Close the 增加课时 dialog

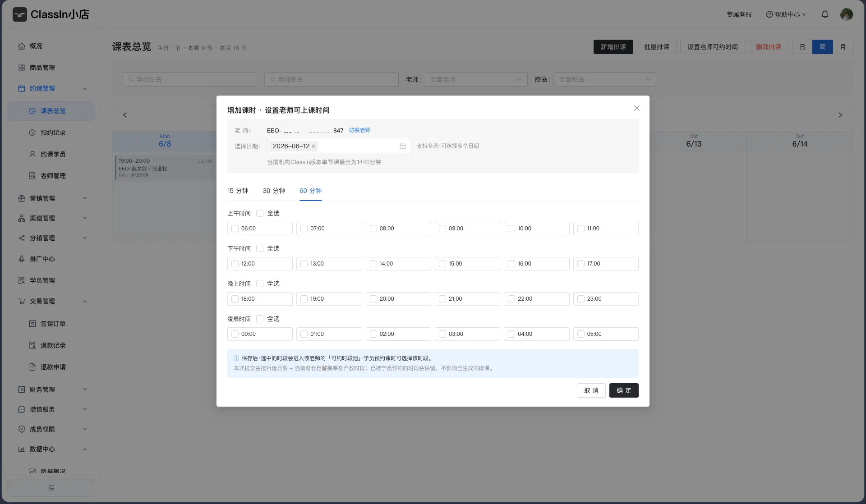click(x=637, y=108)
